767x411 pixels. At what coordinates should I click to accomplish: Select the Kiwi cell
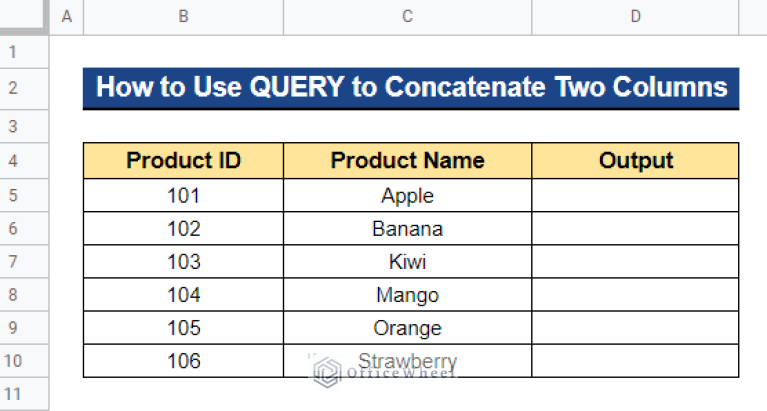(x=407, y=262)
